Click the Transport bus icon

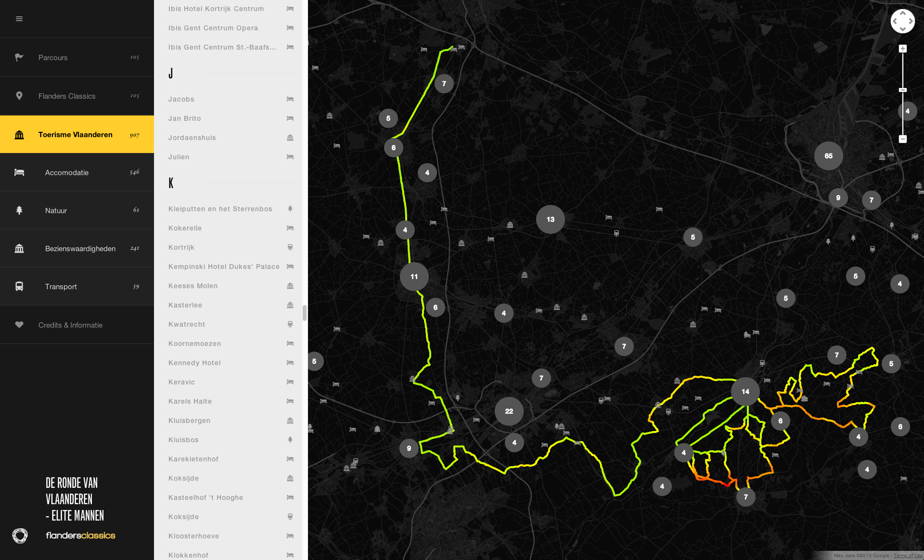click(19, 286)
